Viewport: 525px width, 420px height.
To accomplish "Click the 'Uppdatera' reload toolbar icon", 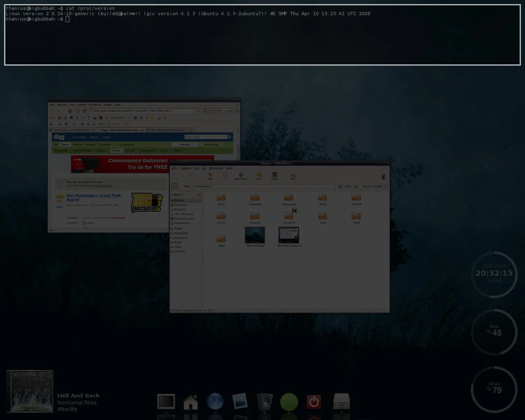I will click(241, 176).
